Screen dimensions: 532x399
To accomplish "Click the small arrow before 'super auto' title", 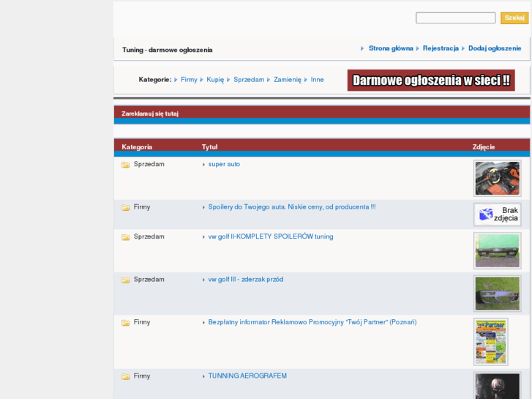I will [x=203, y=165].
